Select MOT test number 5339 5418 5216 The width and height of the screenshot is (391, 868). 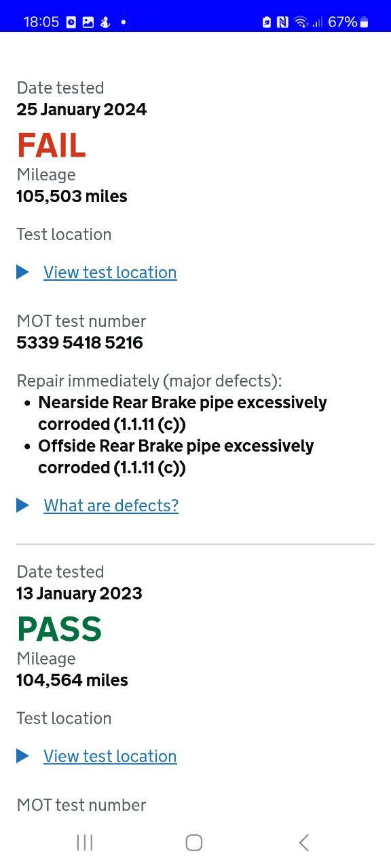tap(80, 342)
